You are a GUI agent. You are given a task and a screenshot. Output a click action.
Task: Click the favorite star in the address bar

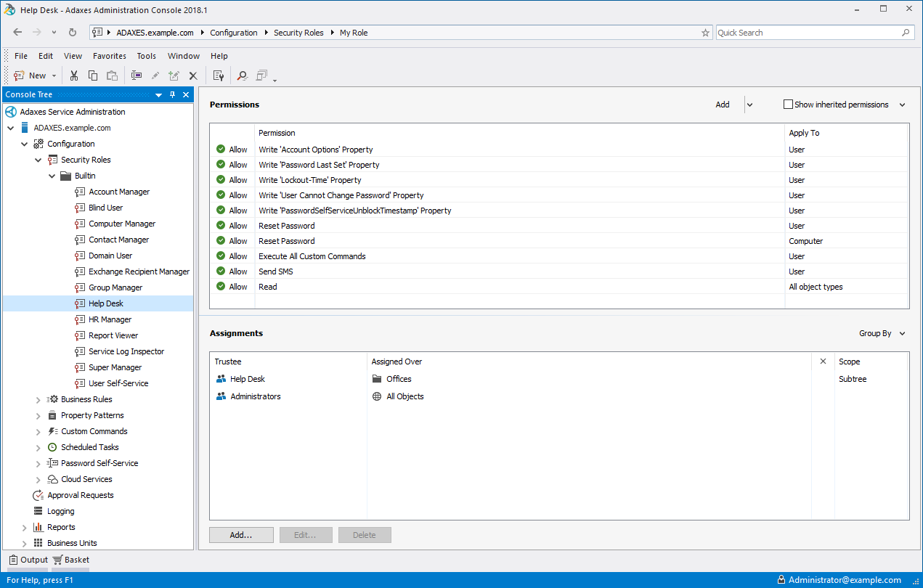pos(704,32)
